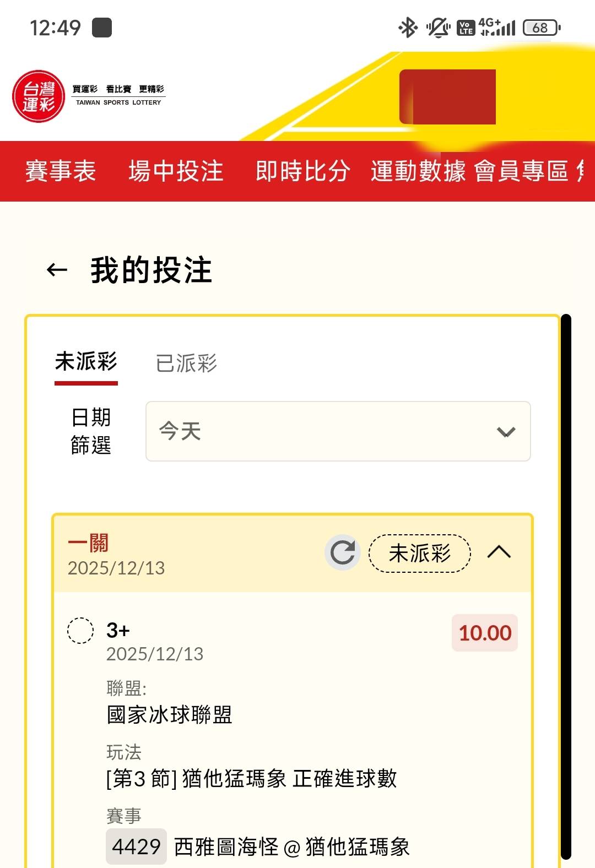Open the 日期篩選 dropdown showing 今天
The height and width of the screenshot is (868, 595).
(337, 431)
